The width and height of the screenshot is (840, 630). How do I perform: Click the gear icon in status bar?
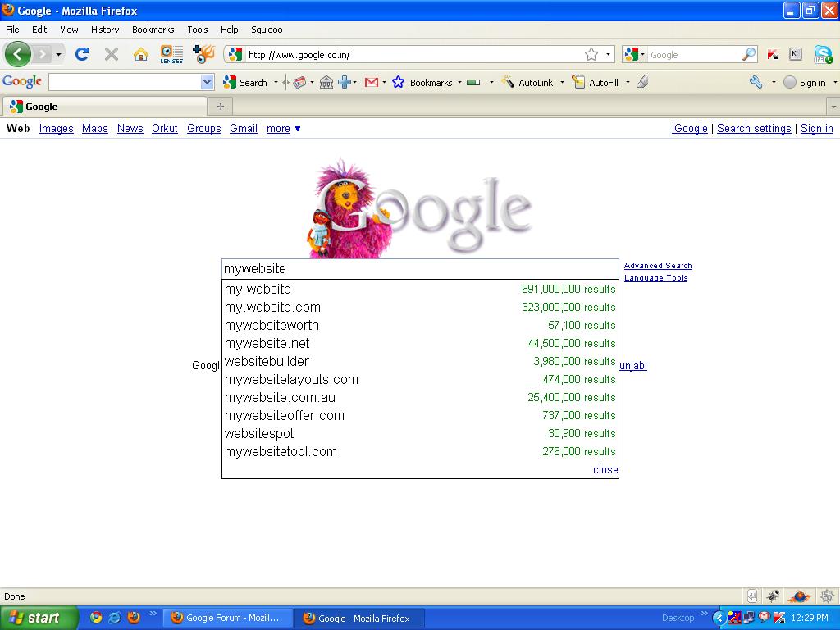[827, 596]
